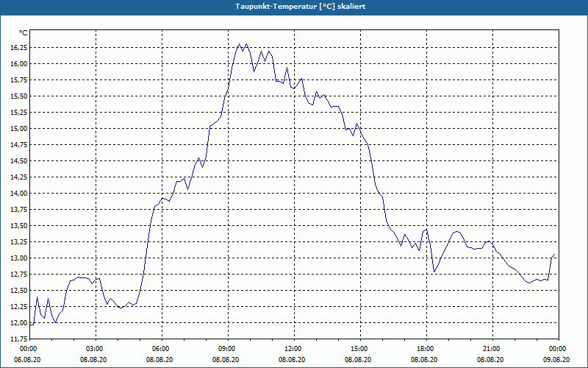588x368 pixels.
Task: Click the chart title 'Taupunkt-Temperatur [°C] skaliert'
Action: click(x=301, y=7)
